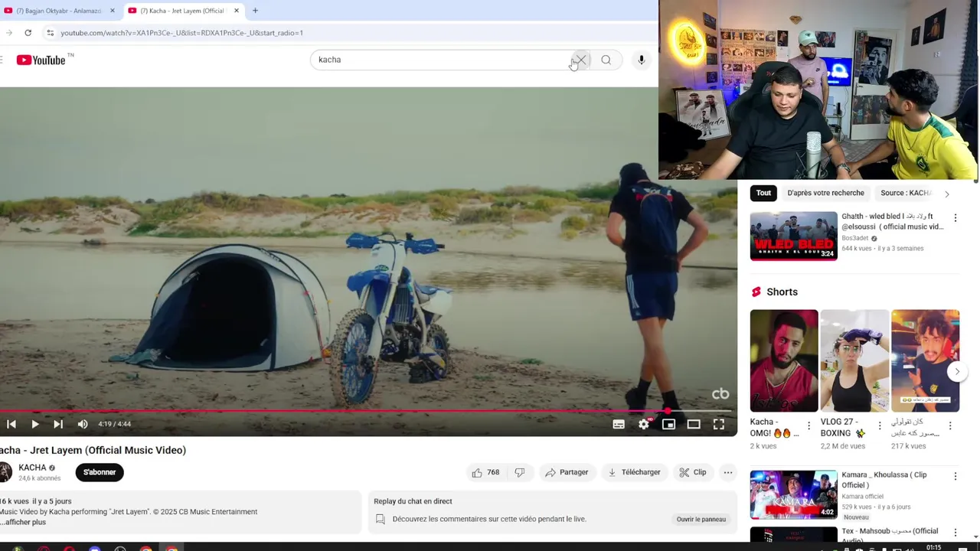The image size is (980, 551).
Task: Open options for VLOG 27 - BOXING short
Action: (879, 425)
